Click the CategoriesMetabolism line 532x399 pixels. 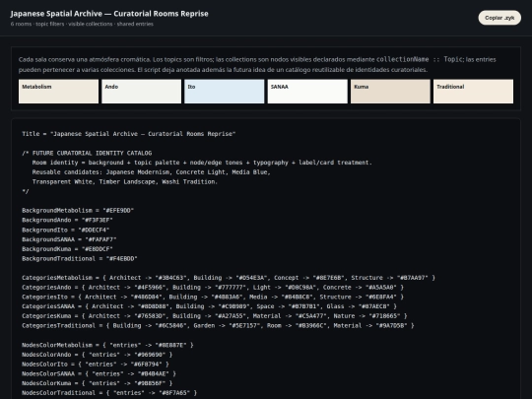coord(229,278)
